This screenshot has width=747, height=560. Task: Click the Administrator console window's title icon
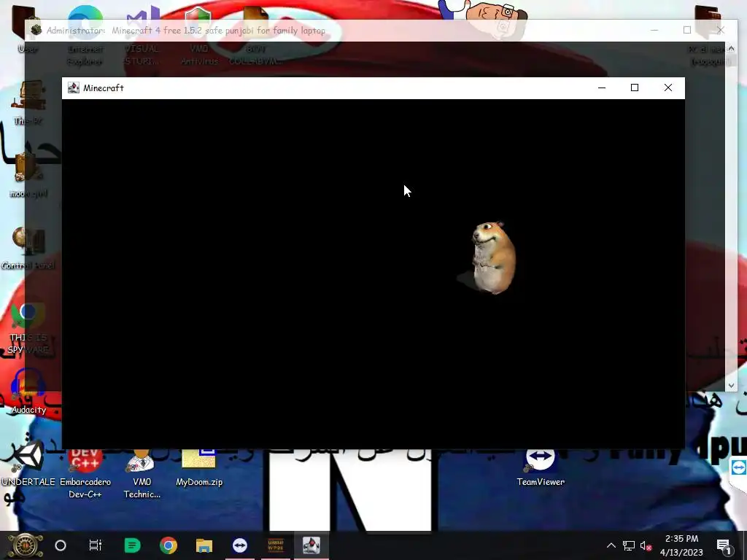tap(36, 30)
